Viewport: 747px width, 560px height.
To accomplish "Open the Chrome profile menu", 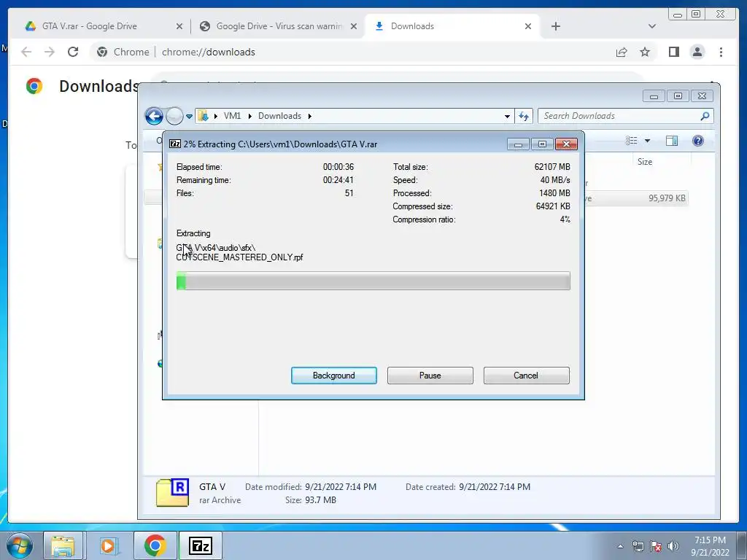I will coord(697,52).
